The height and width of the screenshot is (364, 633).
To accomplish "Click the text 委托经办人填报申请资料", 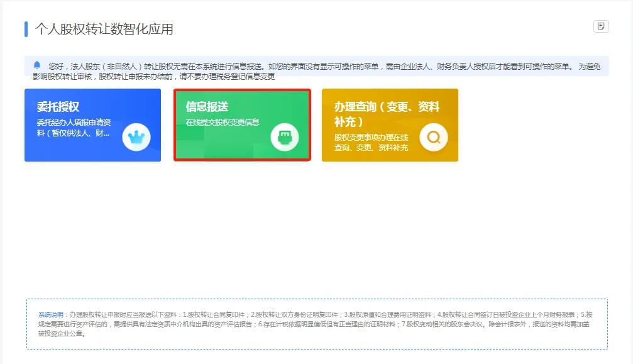I will (x=74, y=128).
